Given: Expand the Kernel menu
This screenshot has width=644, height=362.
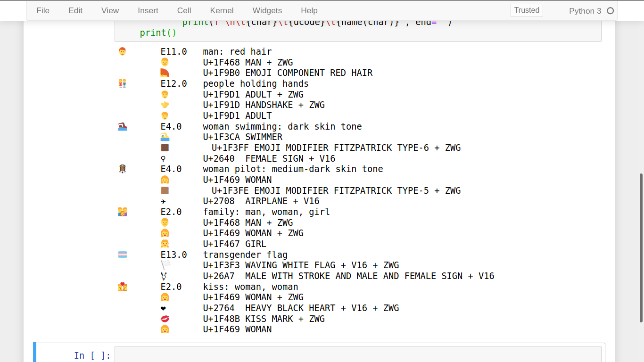Looking at the screenshot, I should (222, 10).
